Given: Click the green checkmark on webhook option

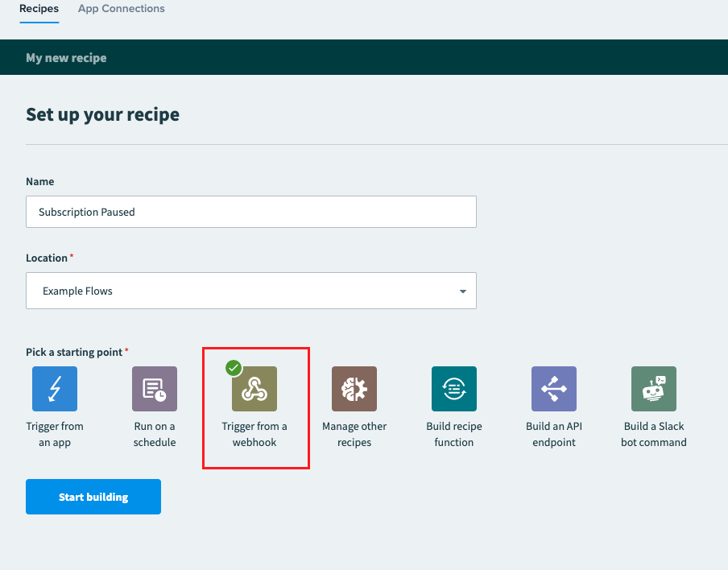Looking at the screenshot, I should [234, 368].
